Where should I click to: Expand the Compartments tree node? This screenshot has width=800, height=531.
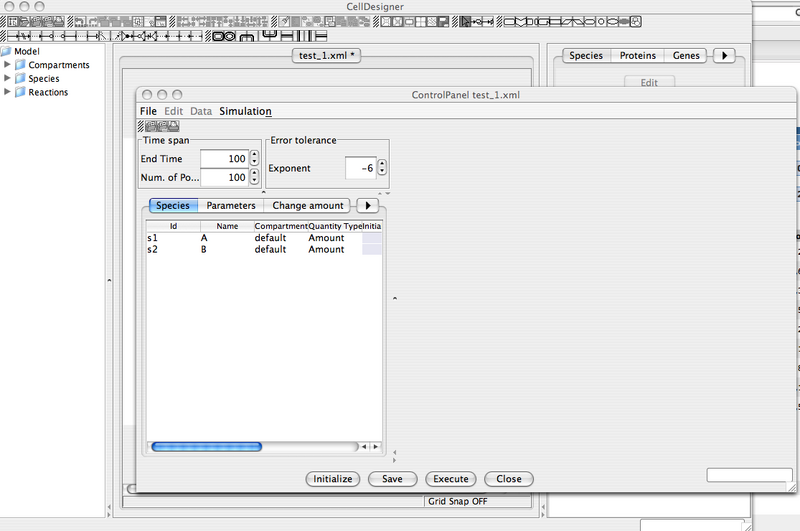(x=7, y=64)
